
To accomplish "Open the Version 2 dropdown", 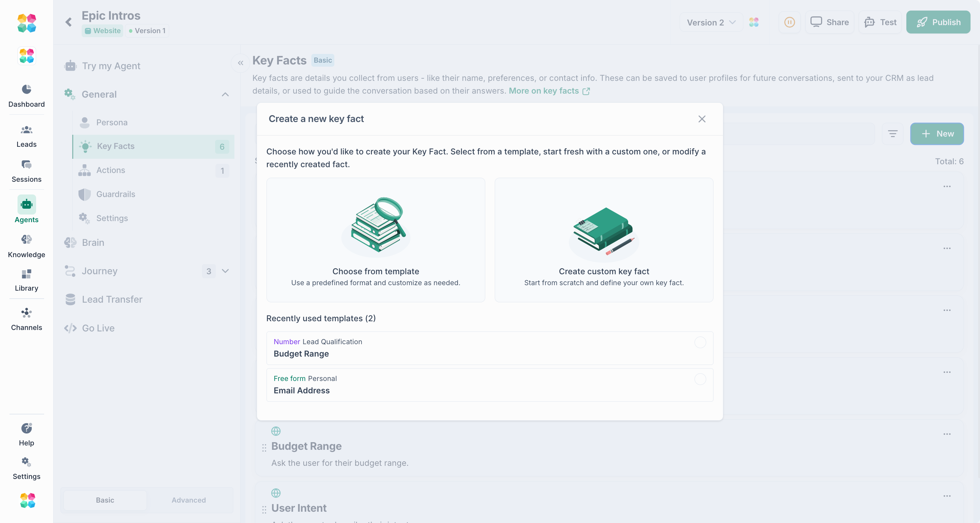I will (x=711, y=23).
